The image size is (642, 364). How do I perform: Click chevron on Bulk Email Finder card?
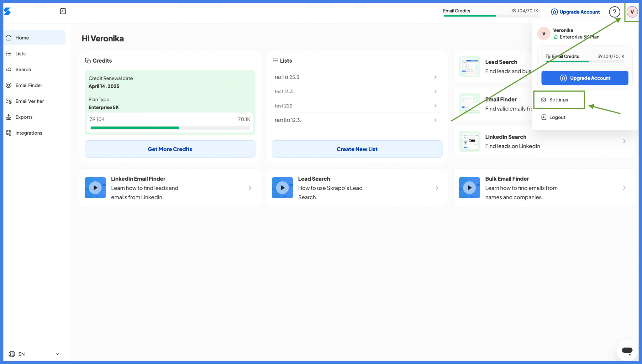point(624,188)
